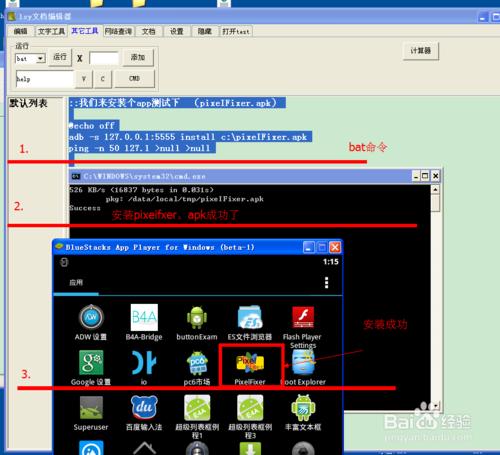Minimize the BlueStacks App Player window
The height and width of the screenshot is (455, 500).
309,247
